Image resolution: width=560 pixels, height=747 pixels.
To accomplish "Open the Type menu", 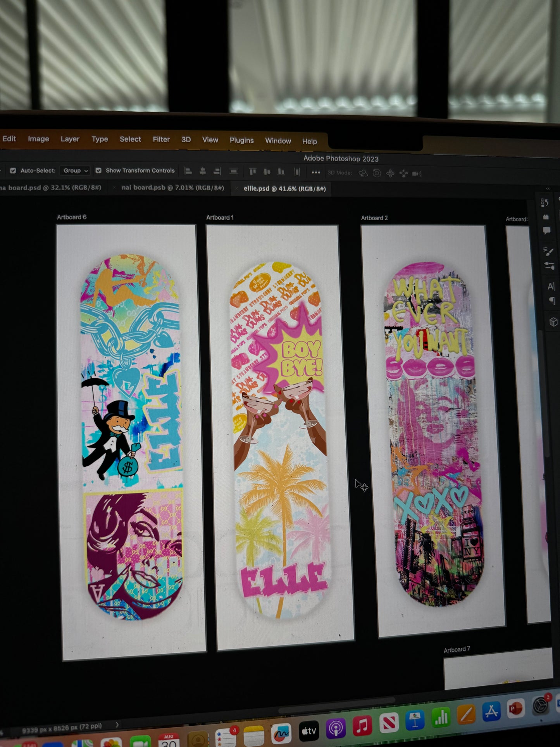I will point(100,139).
